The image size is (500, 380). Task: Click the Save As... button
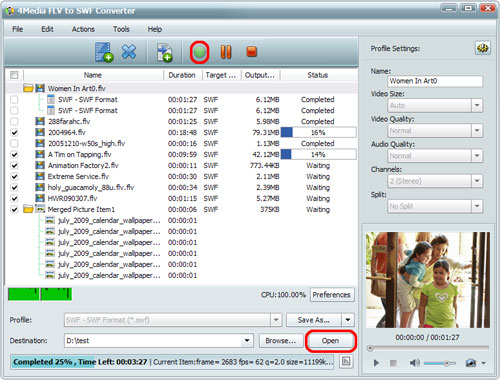point(314,320)
